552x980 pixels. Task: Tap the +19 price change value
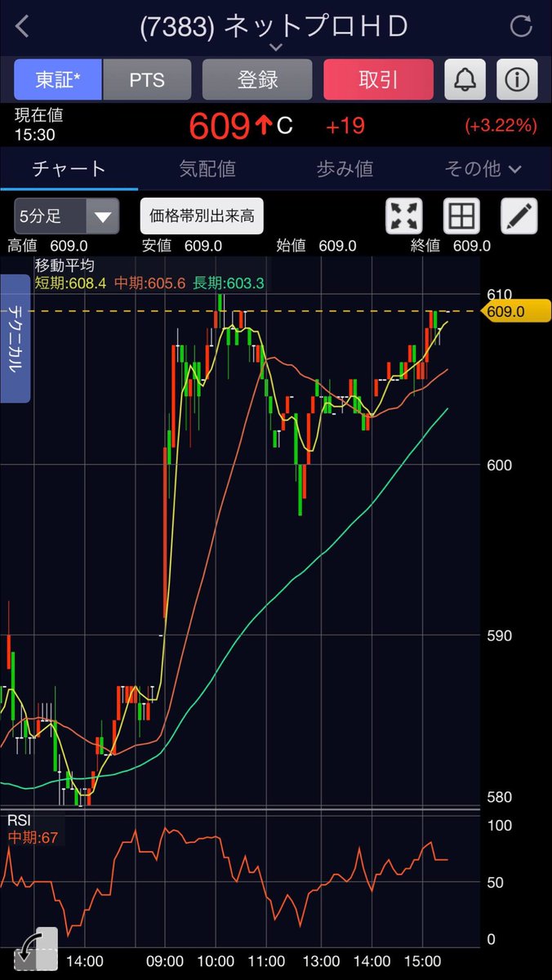pos(345,126)
